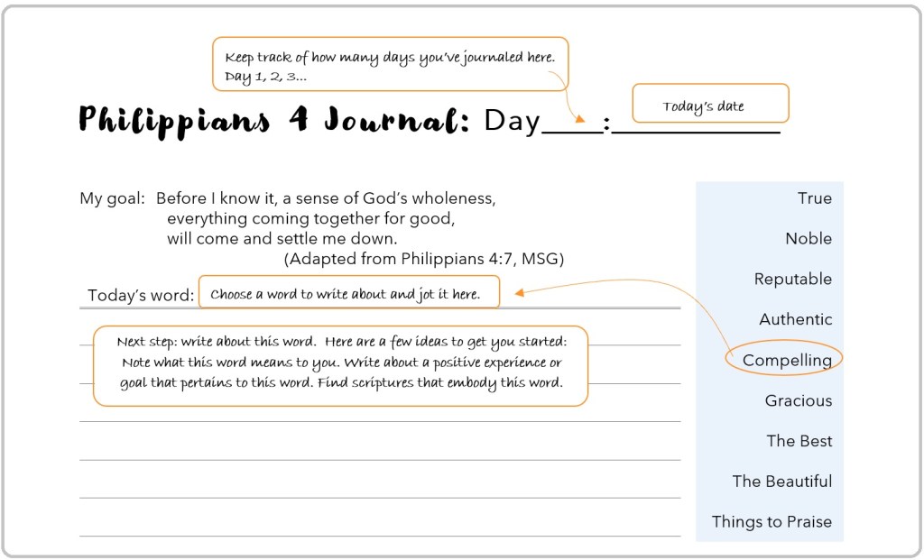Select The Best in the sidebar
The height and width of the screenshot is (560, 924).
799,441
